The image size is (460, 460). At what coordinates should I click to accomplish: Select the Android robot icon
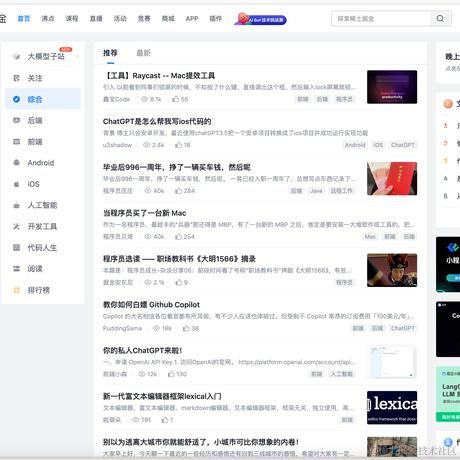16,163
